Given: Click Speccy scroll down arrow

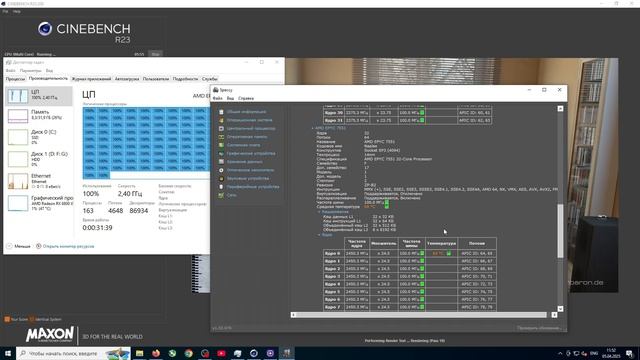Looking at the screenshot, I should 560,309.
